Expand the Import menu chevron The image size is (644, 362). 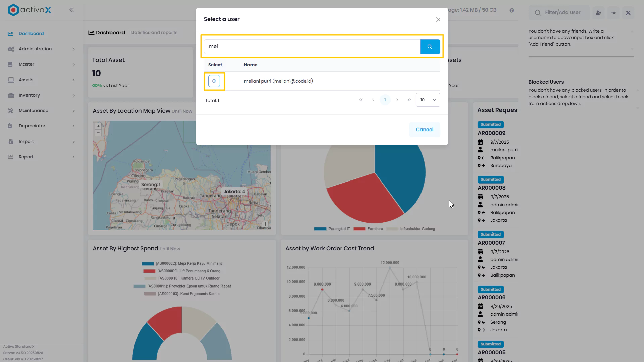(x=73, y=142)
